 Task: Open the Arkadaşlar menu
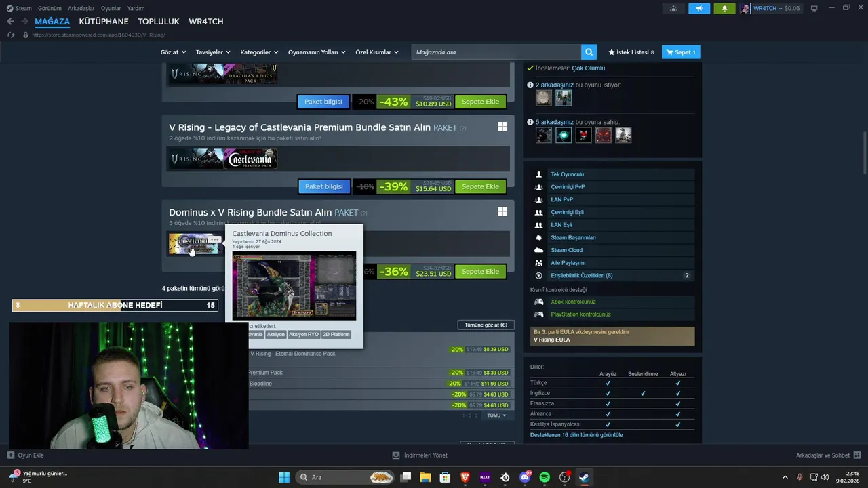[x=81, y=8]
